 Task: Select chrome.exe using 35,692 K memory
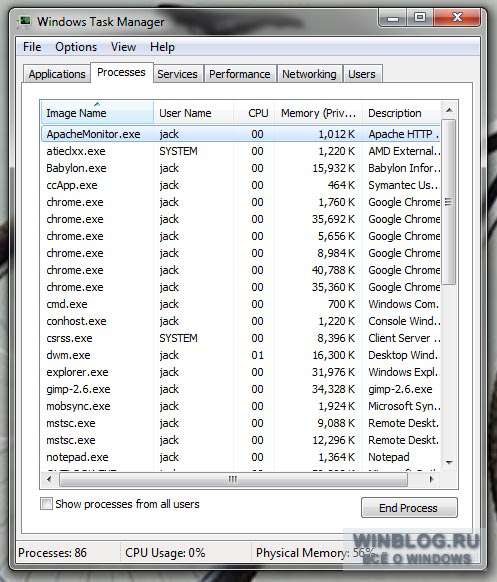(241, 219)
